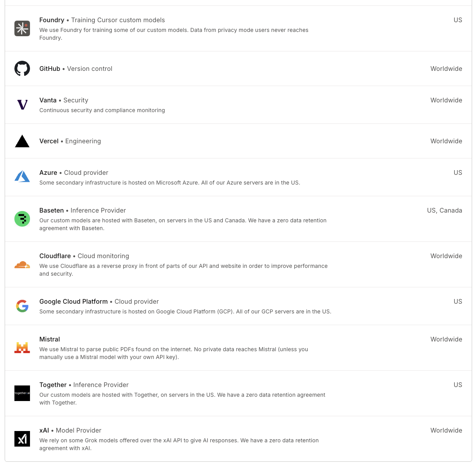Image resolution: width=476 pixels, height=468 pixels.
Task: Click the "US, Canada" location for Baseten
Action: tap(444, 211)
